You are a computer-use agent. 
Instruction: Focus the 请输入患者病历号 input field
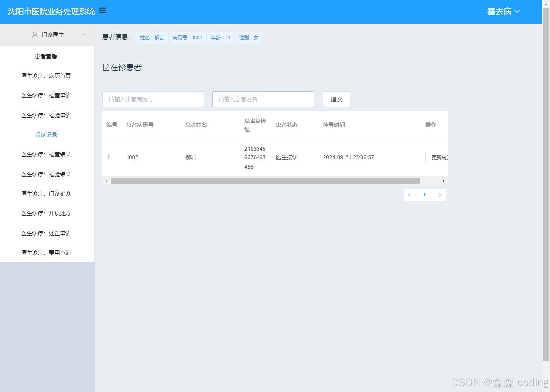(x=153, y=99)
